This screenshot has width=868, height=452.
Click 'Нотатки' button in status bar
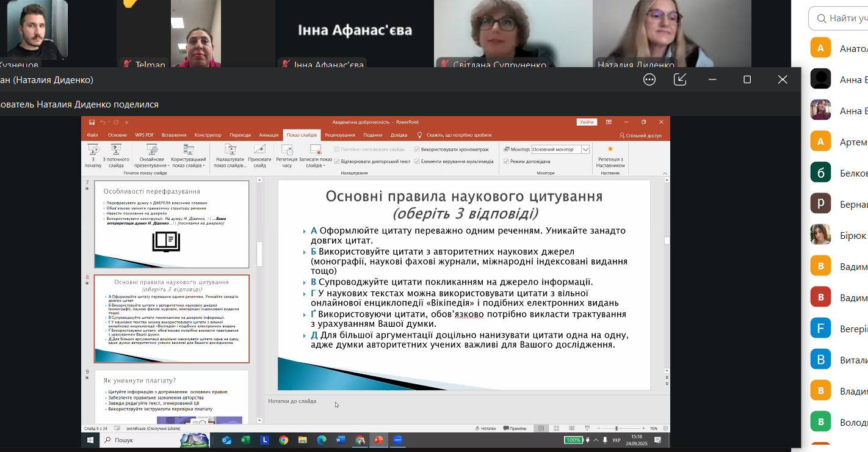(485, 428)
